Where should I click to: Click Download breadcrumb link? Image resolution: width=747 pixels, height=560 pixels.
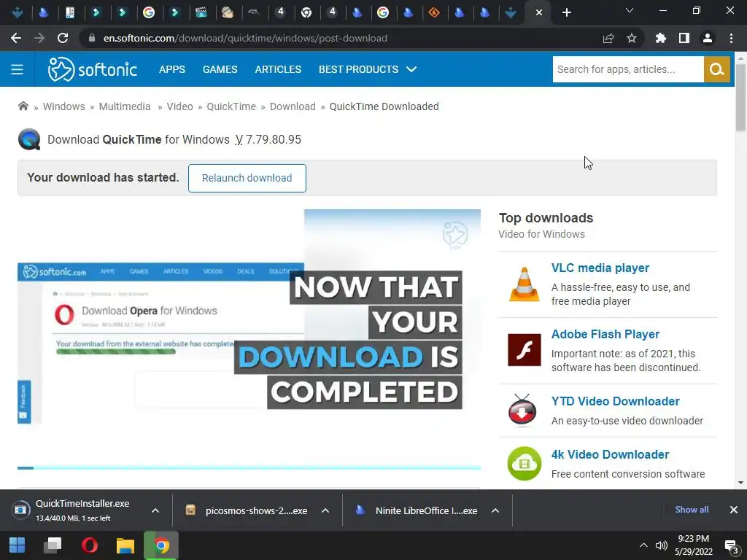293,106
